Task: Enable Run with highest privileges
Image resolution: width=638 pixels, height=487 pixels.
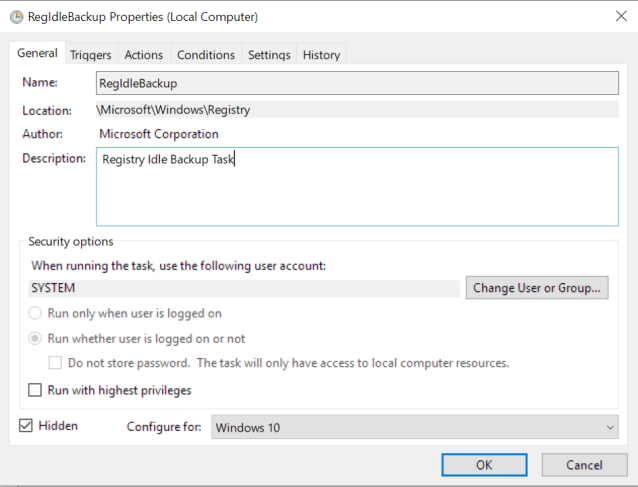Action: 36,390
